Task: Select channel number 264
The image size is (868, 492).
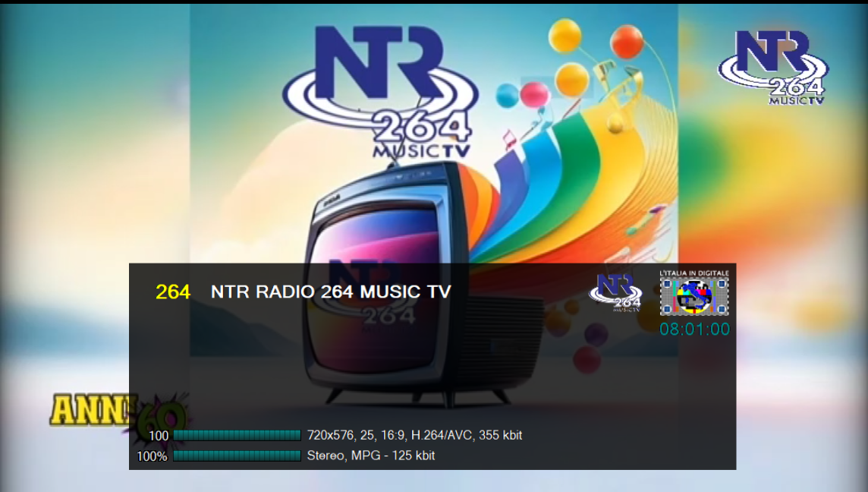Action: (173, 292)
